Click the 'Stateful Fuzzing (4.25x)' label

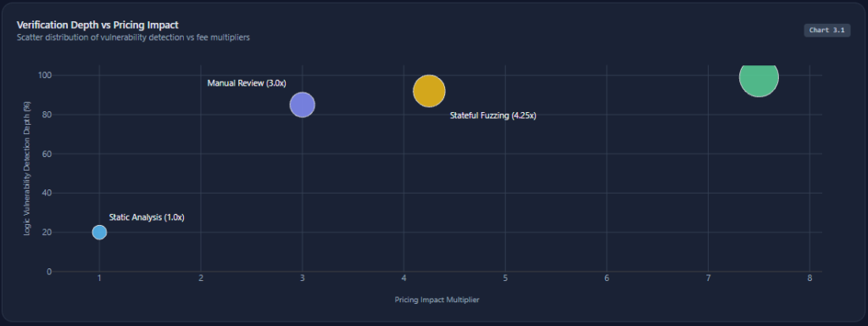[x=493, y=115]
